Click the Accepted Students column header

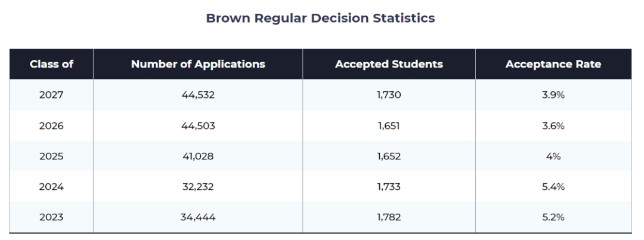click(389, 64)
